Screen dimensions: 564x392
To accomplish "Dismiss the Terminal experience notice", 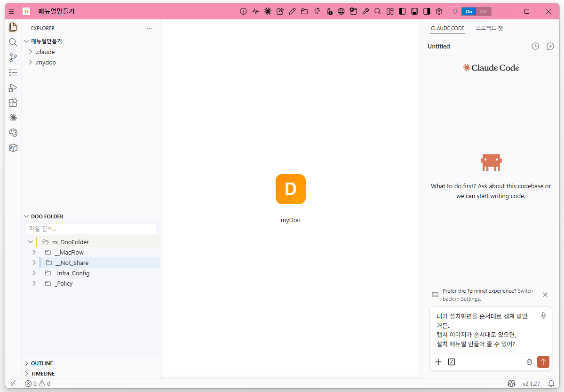I will pyautogui.click(x=545, y=295).
